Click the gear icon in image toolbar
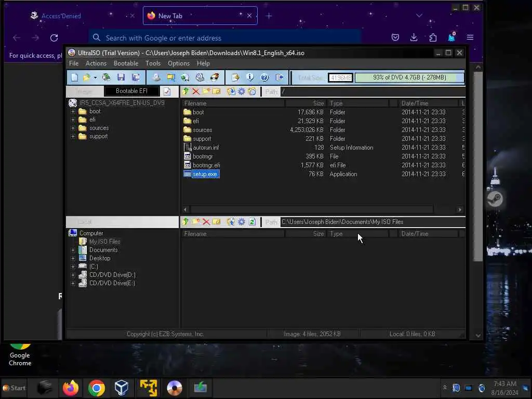This screenshot has height=399, width=532. pyautogui.click(x=241, y=91)
